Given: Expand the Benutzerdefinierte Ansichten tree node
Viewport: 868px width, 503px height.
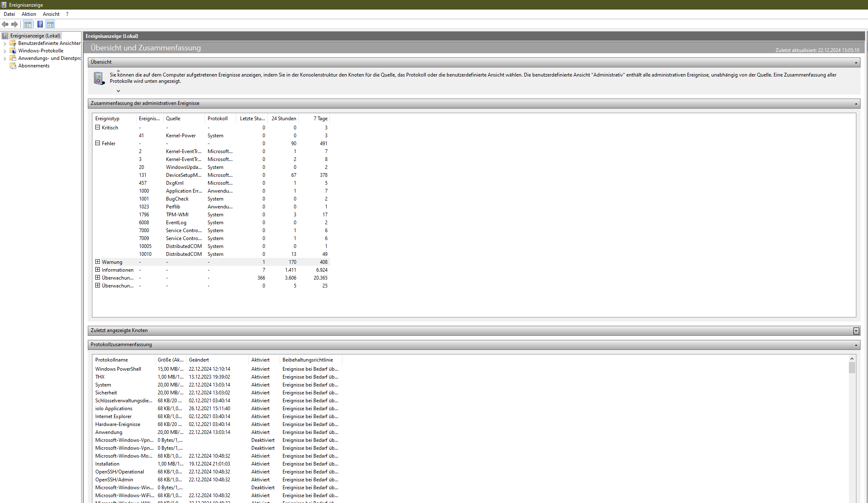Looking at the screenshot, I should tap(5, 43).
